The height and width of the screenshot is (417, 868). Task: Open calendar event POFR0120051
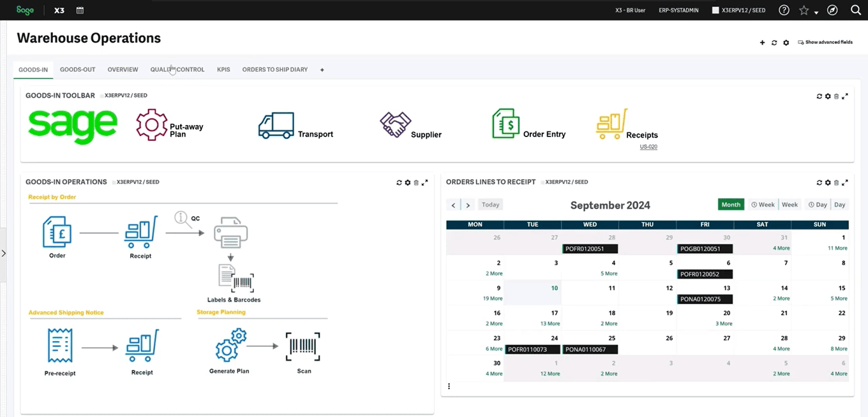[x=590, y=249]
